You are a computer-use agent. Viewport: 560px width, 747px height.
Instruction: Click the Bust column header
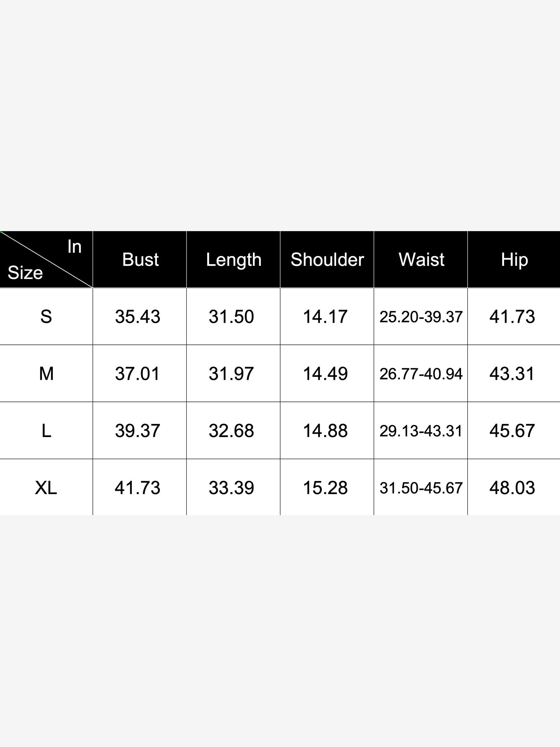(x=140, y=260)
